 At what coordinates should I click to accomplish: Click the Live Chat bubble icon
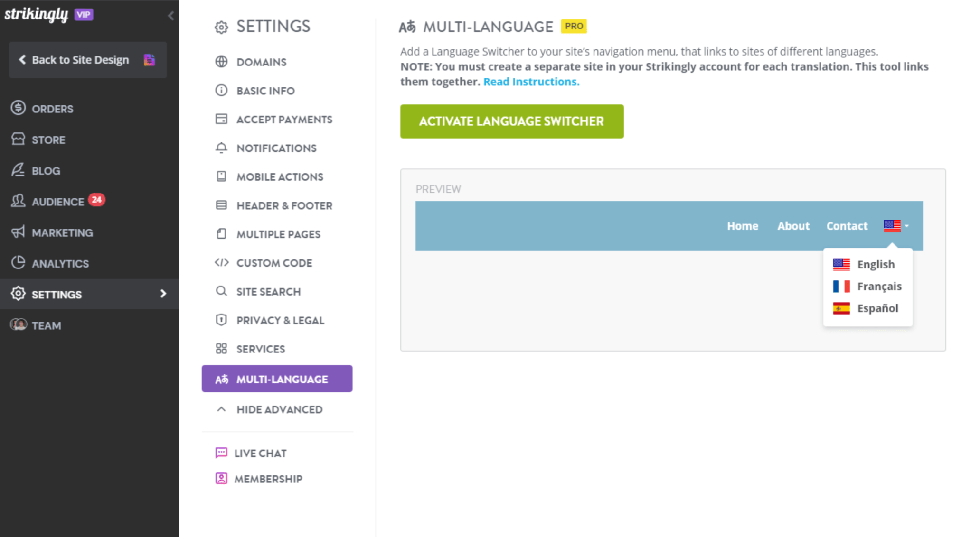[x=221, y=453]
